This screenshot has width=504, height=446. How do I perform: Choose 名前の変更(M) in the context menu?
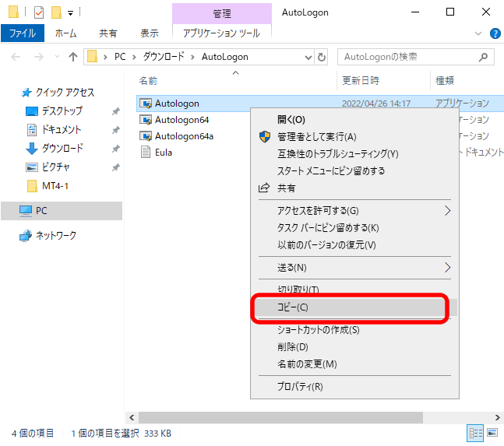[354, 364]
